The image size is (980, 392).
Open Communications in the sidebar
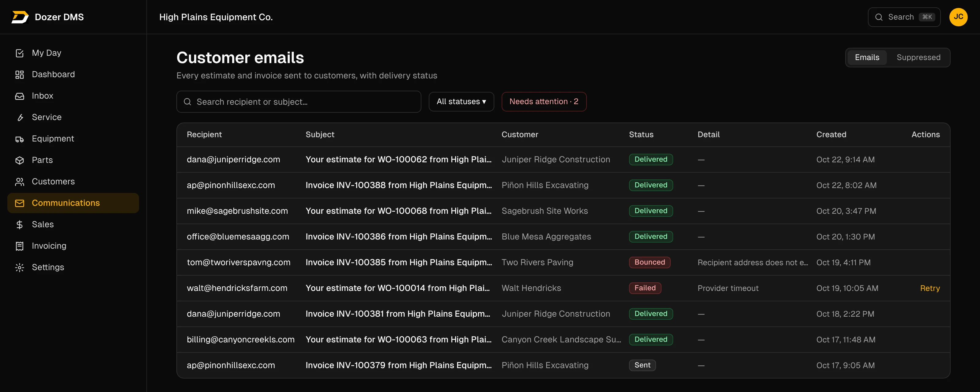[x=73, y=203]
